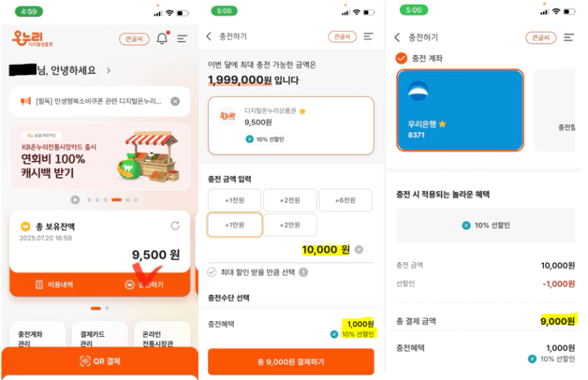Open the notification bell icon
Screen dimensions: 588x380
(x=162, y=38)
